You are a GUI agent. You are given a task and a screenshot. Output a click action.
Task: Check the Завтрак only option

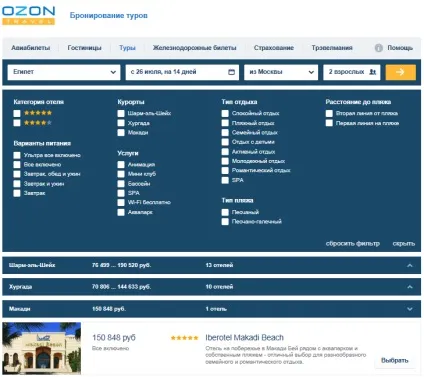[17, 193]
